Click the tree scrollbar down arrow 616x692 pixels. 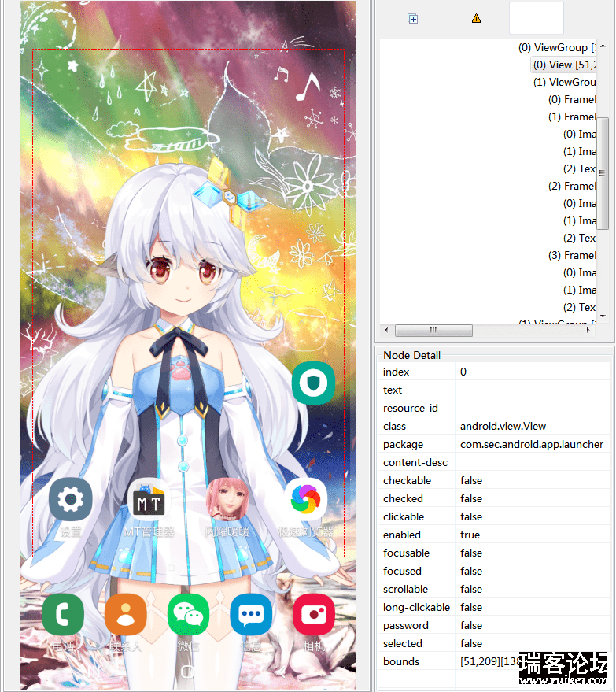pyautogui.click(x=603, y=316)
